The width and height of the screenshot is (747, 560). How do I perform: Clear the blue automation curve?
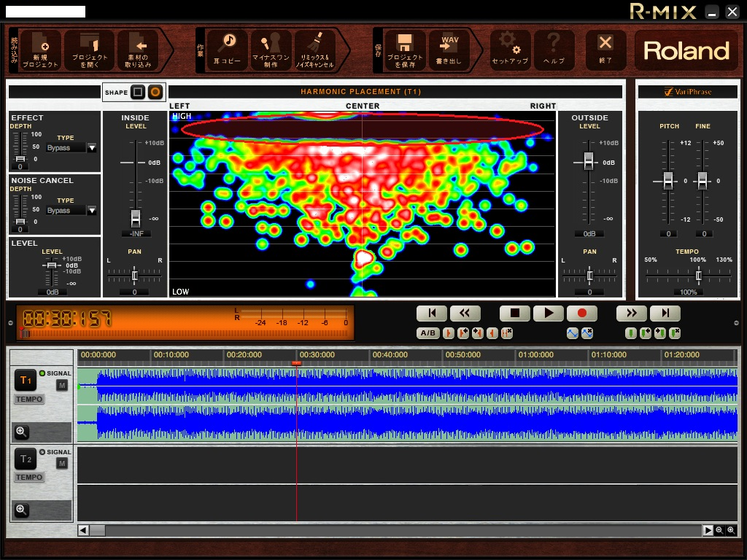pos(587,332)
